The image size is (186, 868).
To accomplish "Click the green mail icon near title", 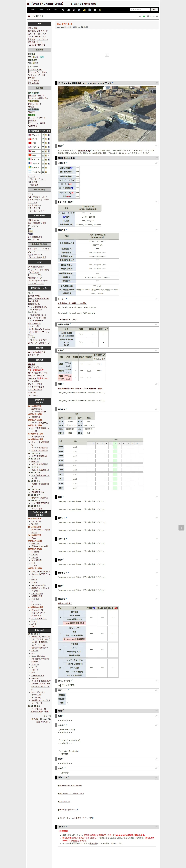I will click(144, 16).
